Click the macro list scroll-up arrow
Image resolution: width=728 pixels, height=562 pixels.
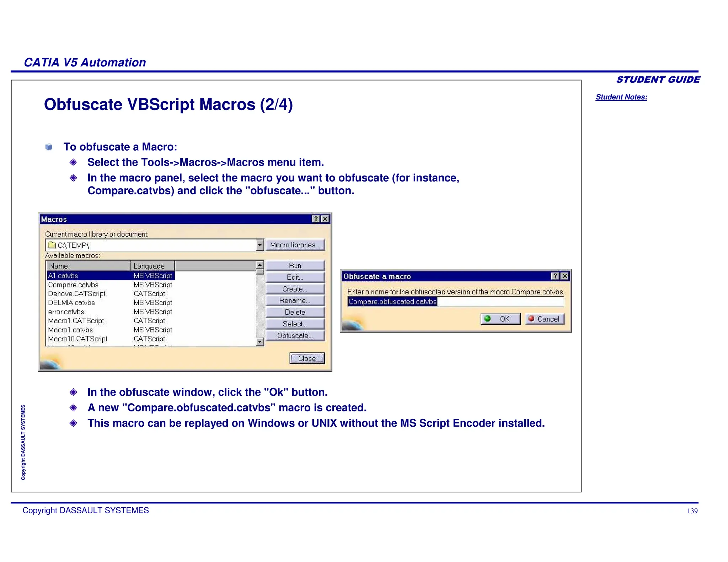[x=260, y=265]
